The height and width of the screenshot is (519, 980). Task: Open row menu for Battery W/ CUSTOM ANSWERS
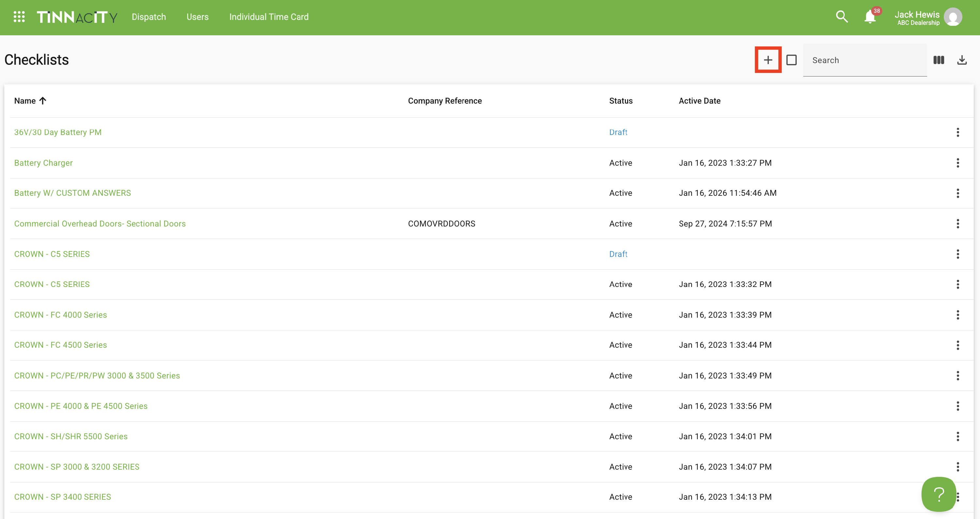click(x=957, y=193)
